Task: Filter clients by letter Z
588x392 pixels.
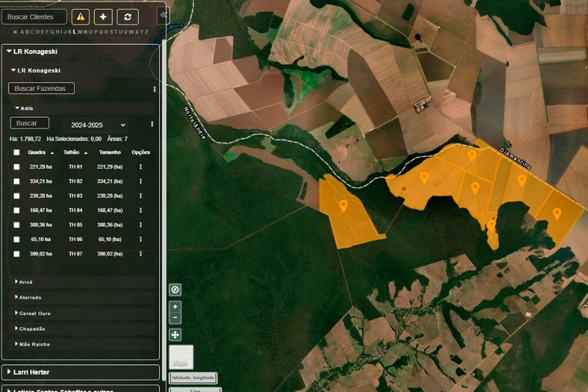Action: pos(146,32)
